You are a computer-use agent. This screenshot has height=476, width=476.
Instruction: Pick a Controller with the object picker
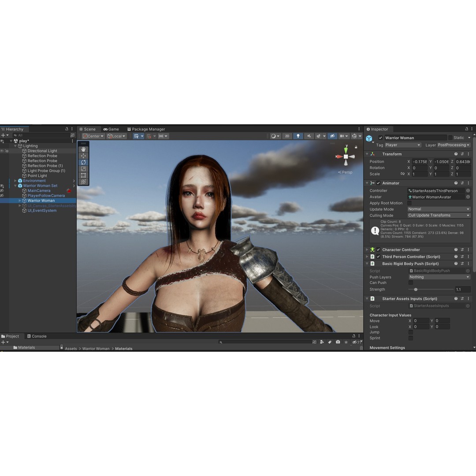pos(468,191)
